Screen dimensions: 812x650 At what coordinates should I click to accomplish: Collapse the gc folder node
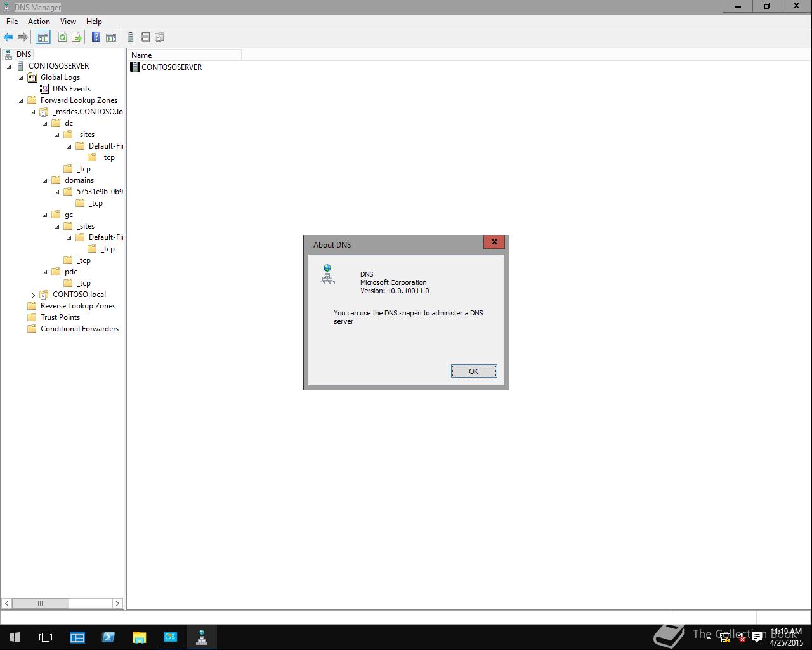coord(45,215)
